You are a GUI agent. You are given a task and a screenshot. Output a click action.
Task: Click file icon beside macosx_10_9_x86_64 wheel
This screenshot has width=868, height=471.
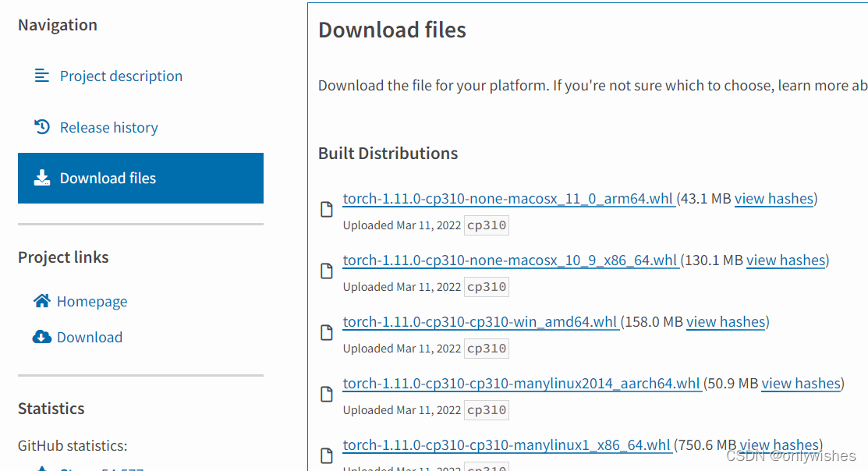tap(327, 271)
